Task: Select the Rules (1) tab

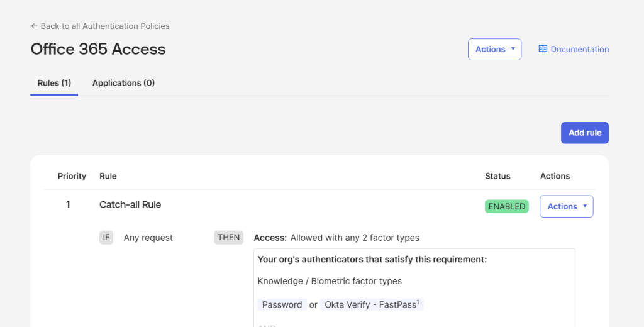Action: coord(54,83)
